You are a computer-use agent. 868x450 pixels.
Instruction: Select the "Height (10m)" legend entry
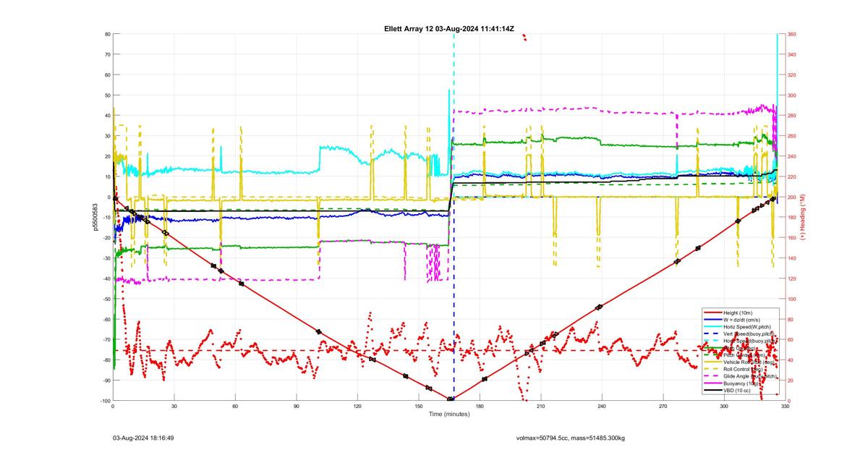739,312
